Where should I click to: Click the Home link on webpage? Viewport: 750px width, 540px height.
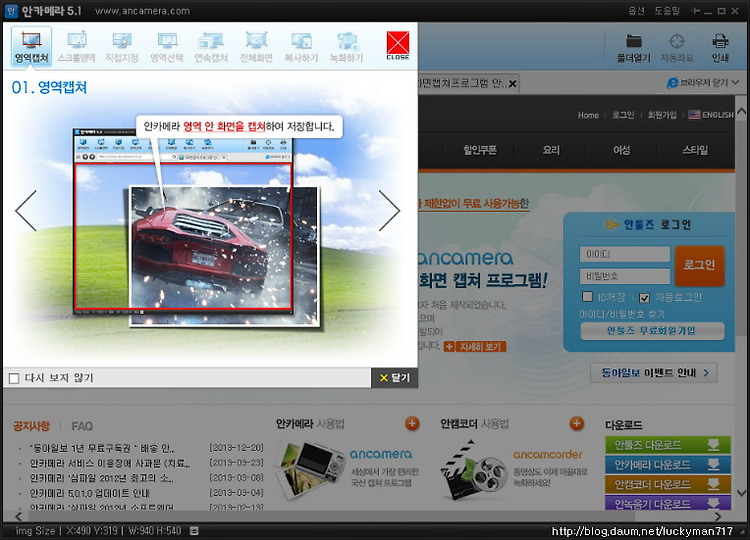[x=588, y=115]
